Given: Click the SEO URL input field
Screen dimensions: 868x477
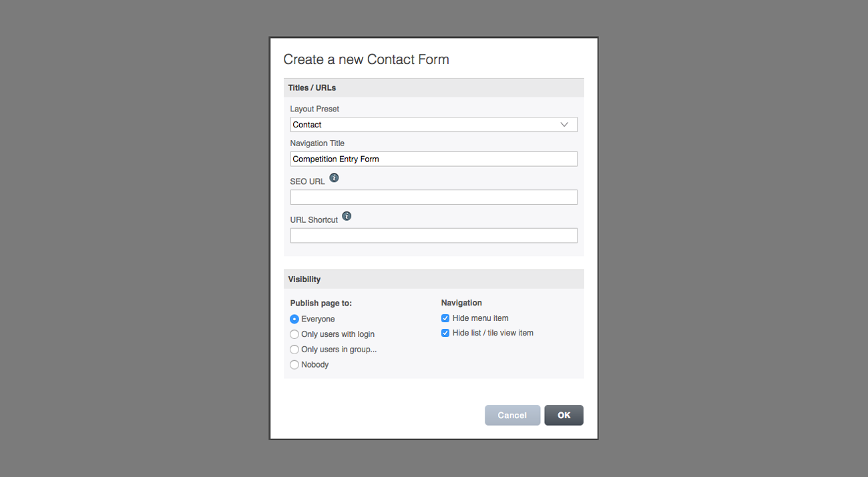Looking at the screenshot, I should coord(433,197).
